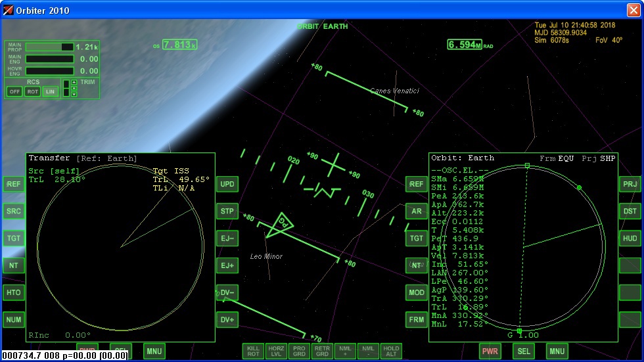Screen dimensions: 644x362
Task: Click the trim down arrow
Action: click(x=74, y=95)
